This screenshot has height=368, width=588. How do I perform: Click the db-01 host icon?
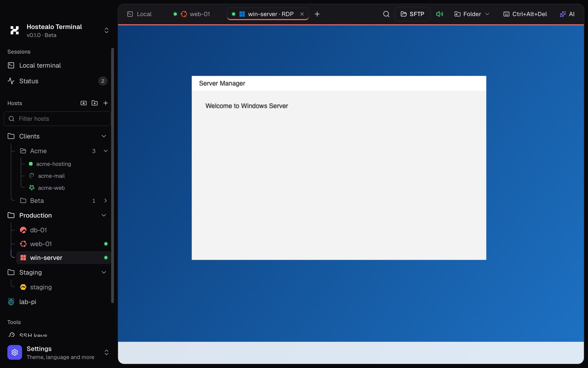click(23, 230)
